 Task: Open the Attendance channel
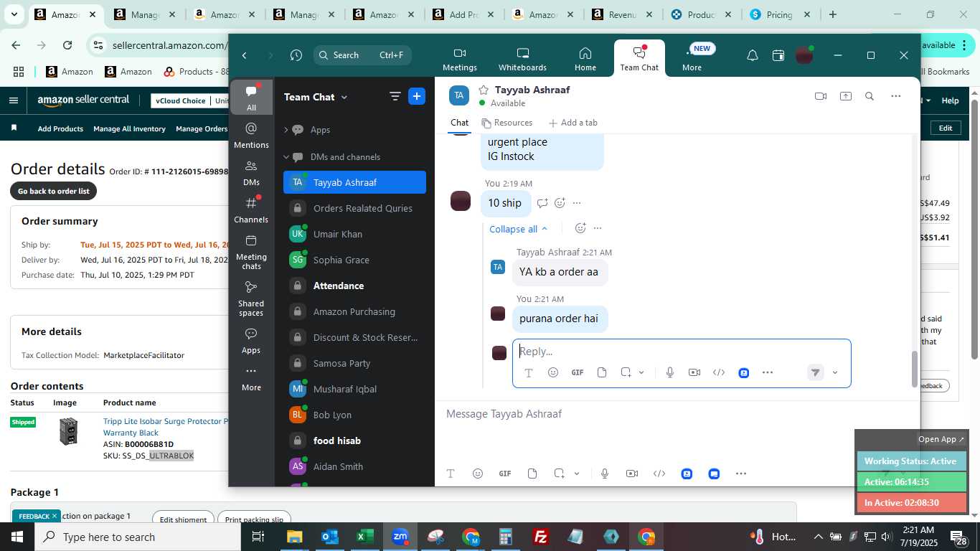coord(354,286)
